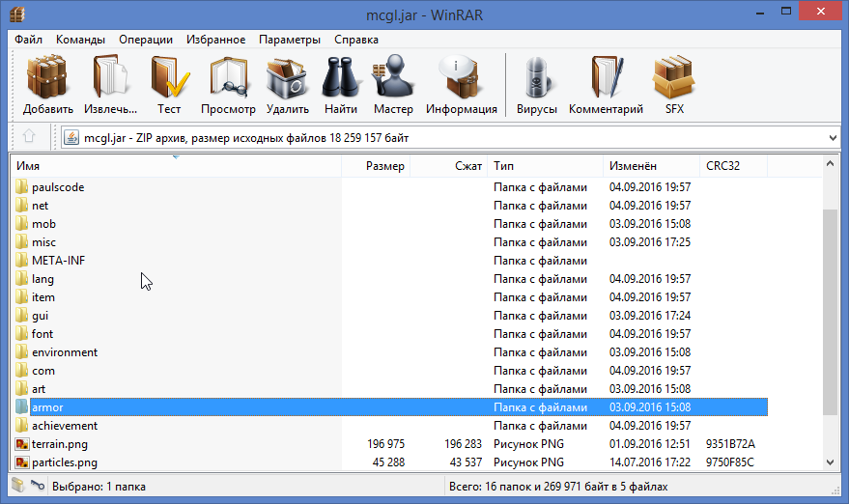
Task: Click the folder icon beside achievement
Action: click(21, 426)
